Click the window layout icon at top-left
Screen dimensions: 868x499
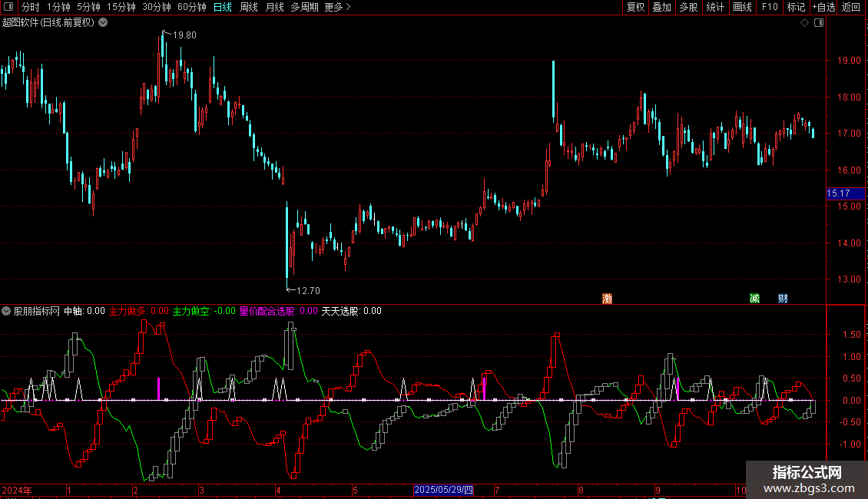8,7
